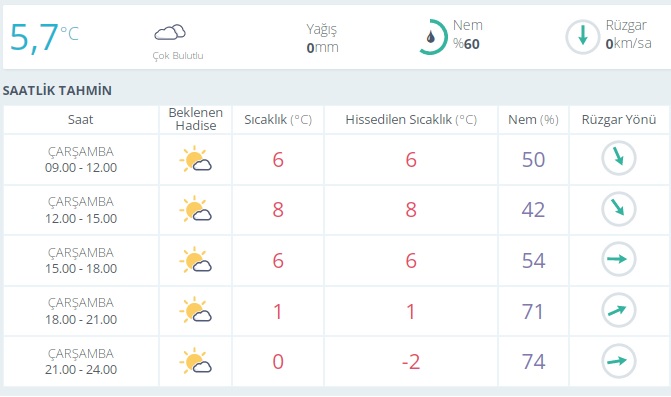
Task: Click wind direction icon for 21.00 - 24.00
Action: click(x=619, y=361)
